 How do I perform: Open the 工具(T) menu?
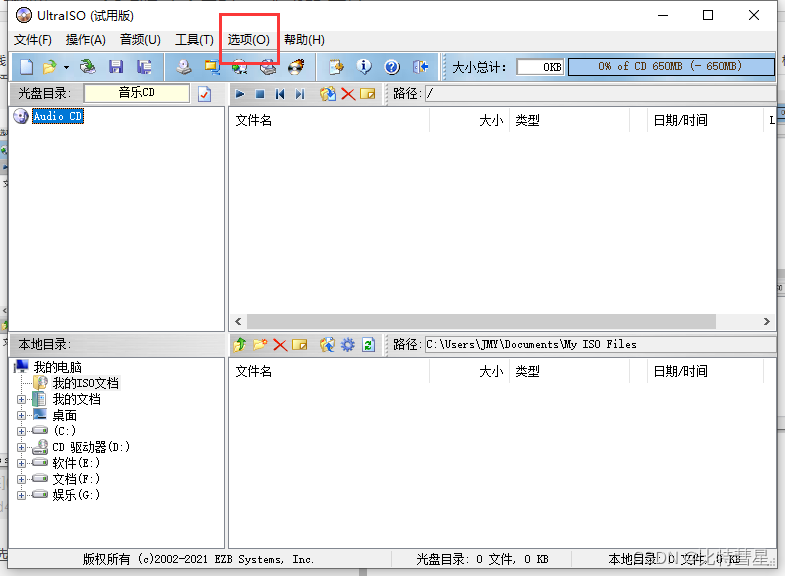(x=194, y=40)
